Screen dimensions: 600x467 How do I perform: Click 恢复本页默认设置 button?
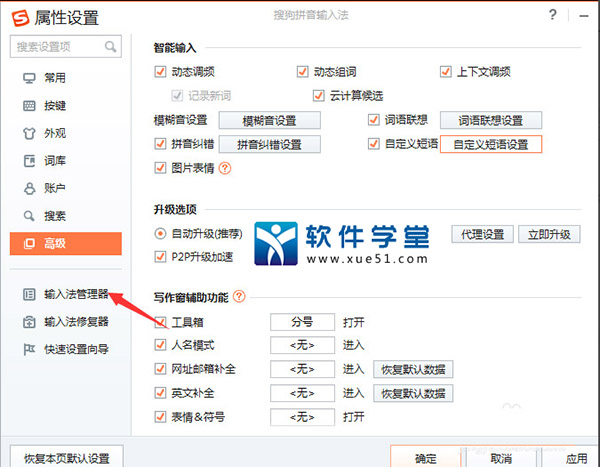point(67,457)
